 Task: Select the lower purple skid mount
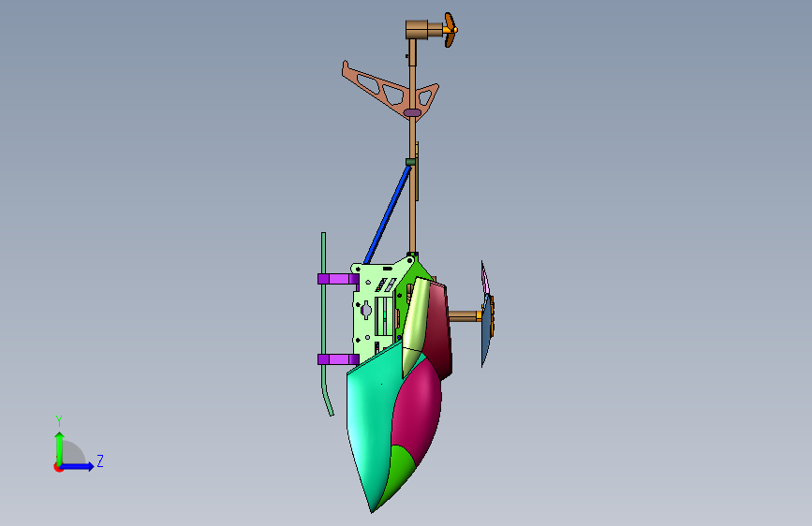[x=338, y=359]
